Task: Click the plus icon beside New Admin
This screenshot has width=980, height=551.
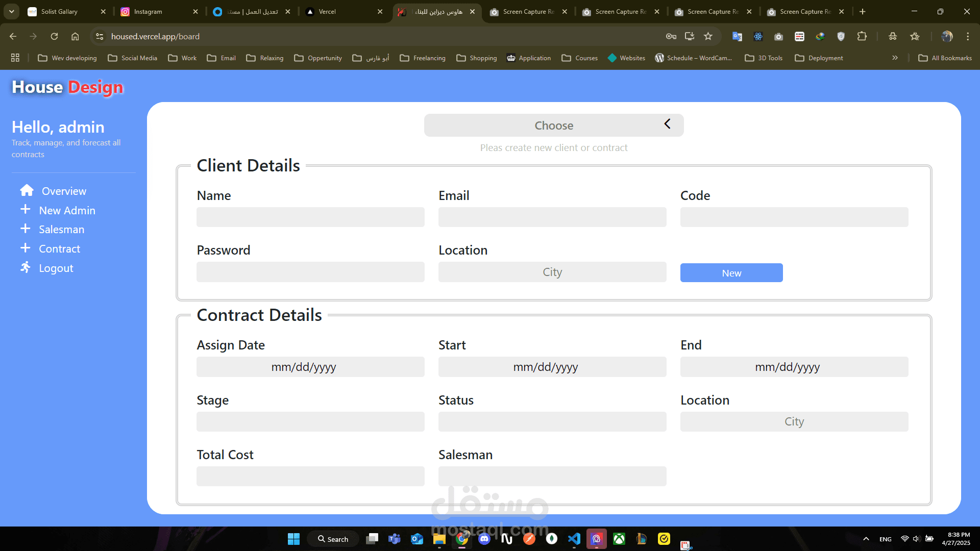Action: [x=25, y=210]
